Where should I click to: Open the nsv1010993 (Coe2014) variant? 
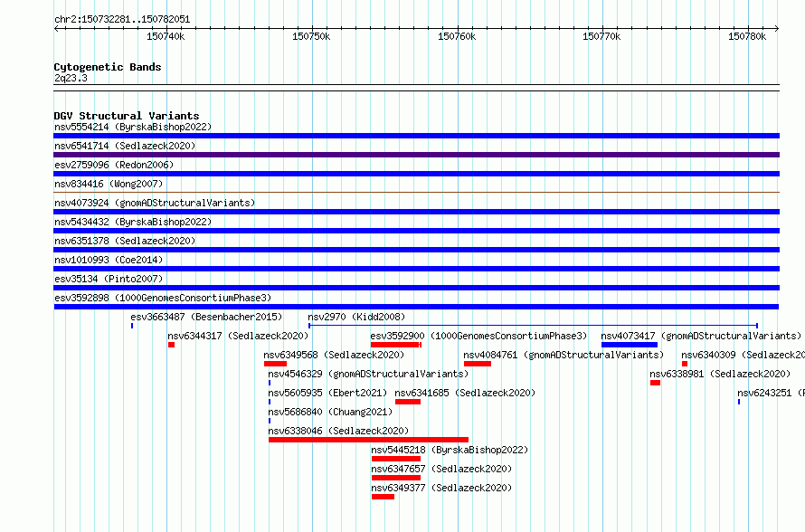click(x=109, y=260)
